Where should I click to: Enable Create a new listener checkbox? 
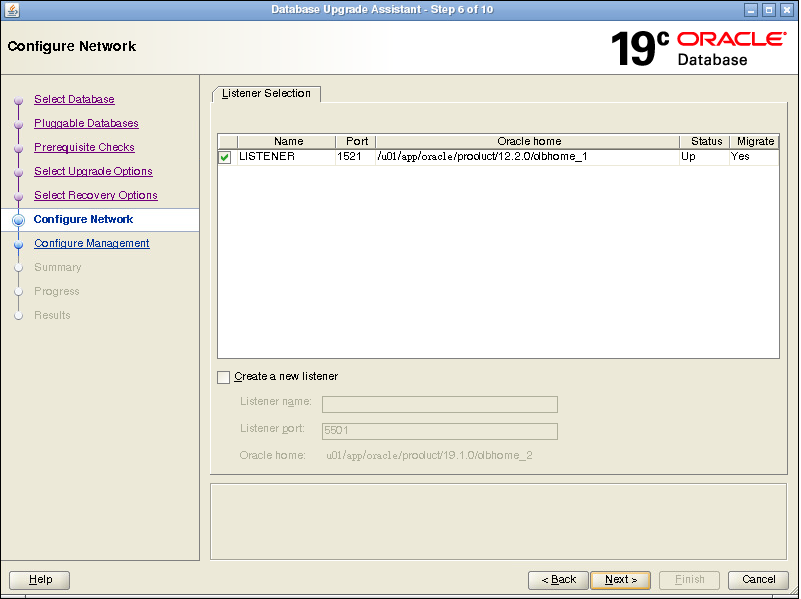[223, 377]
